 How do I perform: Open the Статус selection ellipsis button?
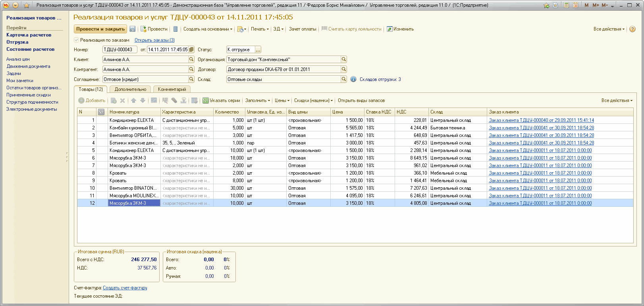pyautogui.click(x=258, y=50)
